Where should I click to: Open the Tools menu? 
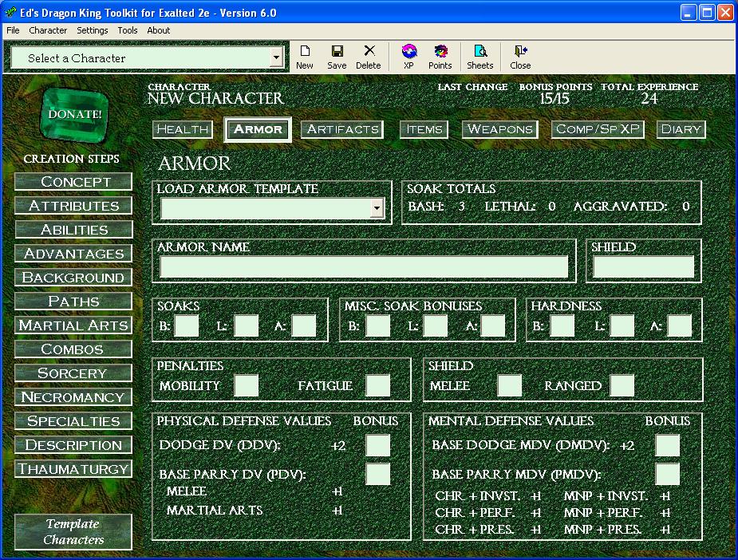pos(128,30)
